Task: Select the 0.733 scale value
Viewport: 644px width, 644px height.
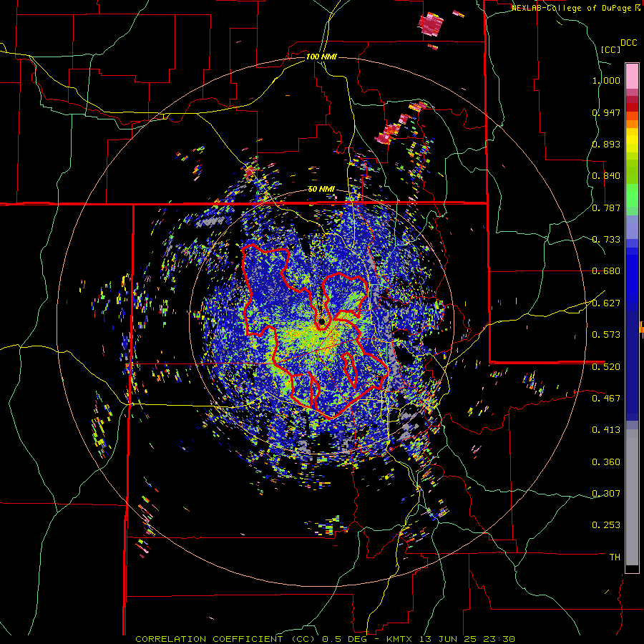Action: [606, 240]
